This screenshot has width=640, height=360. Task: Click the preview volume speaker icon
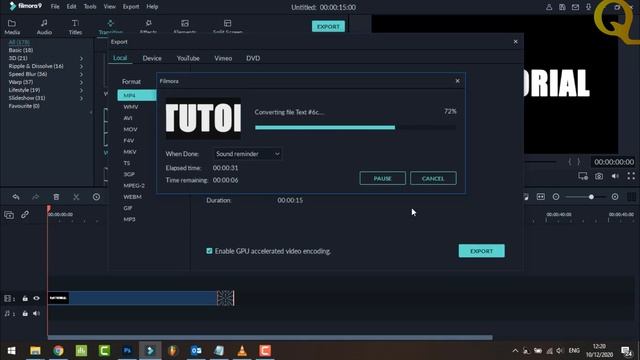click(615, 176)
